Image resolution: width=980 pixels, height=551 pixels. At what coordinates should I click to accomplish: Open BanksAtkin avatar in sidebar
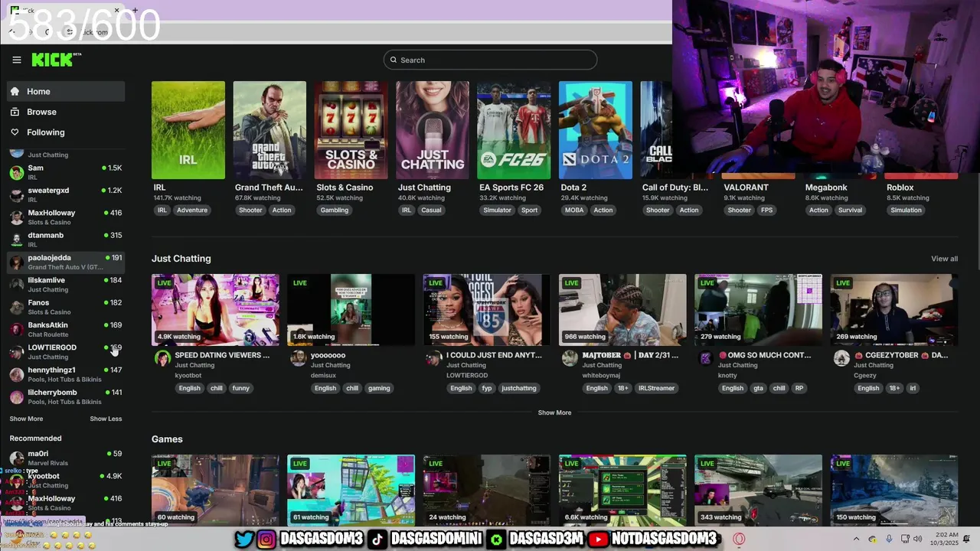(16, 329)
